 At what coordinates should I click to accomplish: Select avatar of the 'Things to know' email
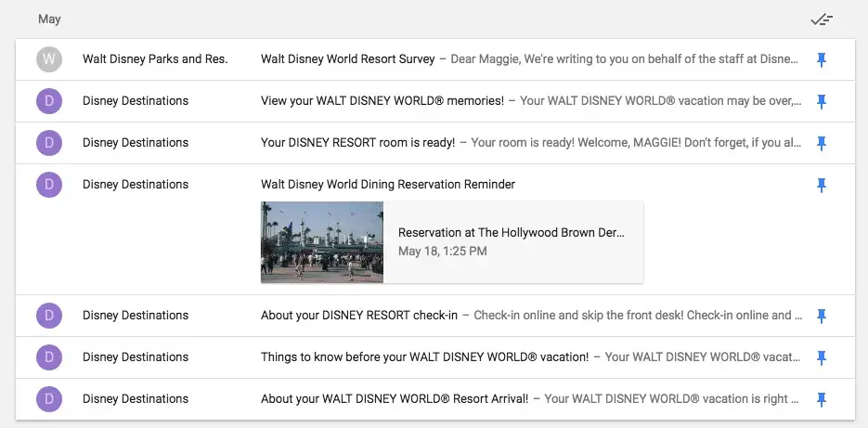[x=49, y=357]
